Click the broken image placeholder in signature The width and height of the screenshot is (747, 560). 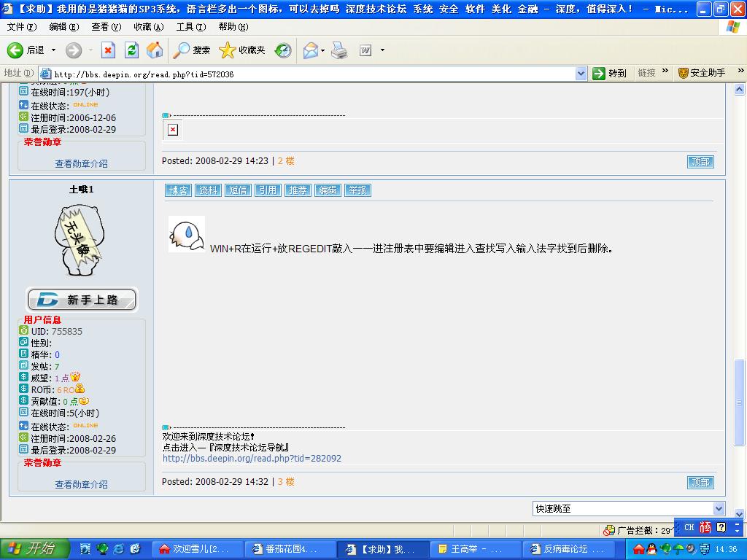(x=173, y=130)
